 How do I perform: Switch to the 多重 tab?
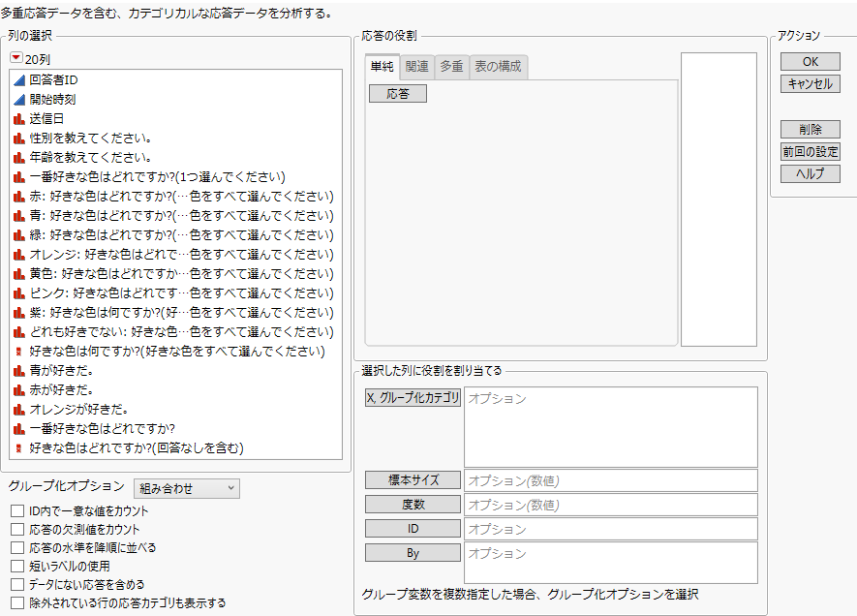click(449, 67)
